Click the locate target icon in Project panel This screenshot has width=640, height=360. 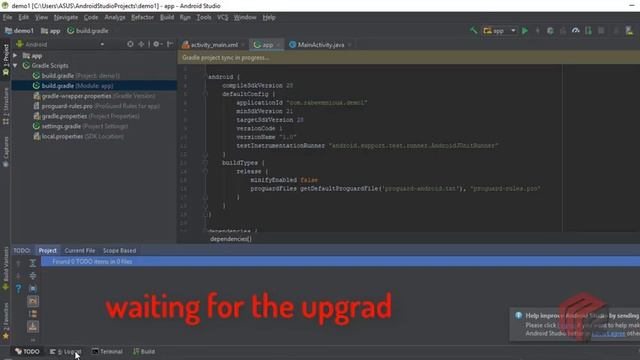130,44
